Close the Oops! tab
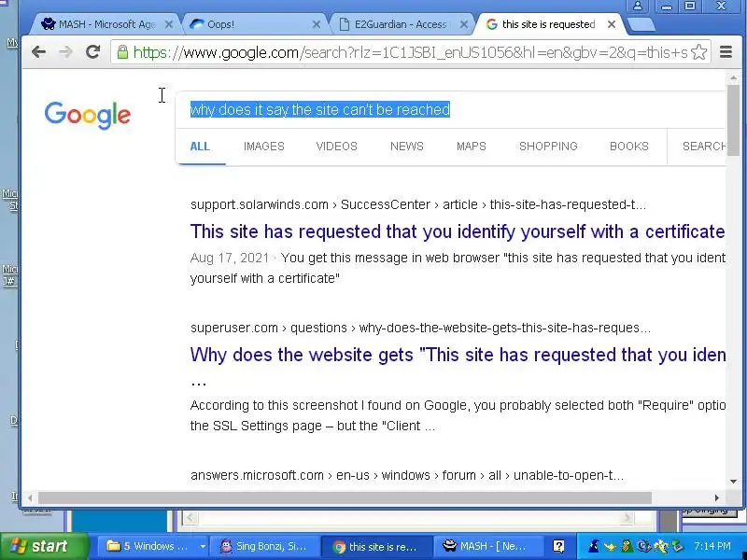 tap(316, 24)
